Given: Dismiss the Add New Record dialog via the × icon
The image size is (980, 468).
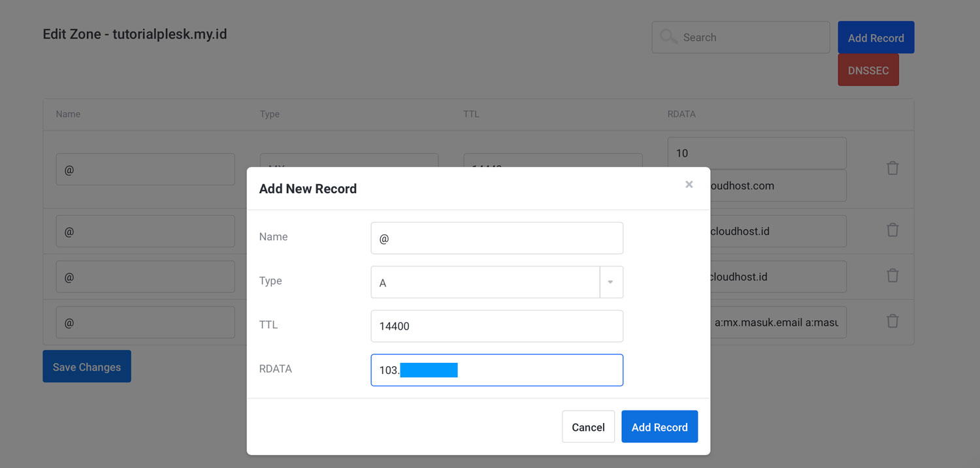Looking at the screenshot, I should tap(689, 184).
